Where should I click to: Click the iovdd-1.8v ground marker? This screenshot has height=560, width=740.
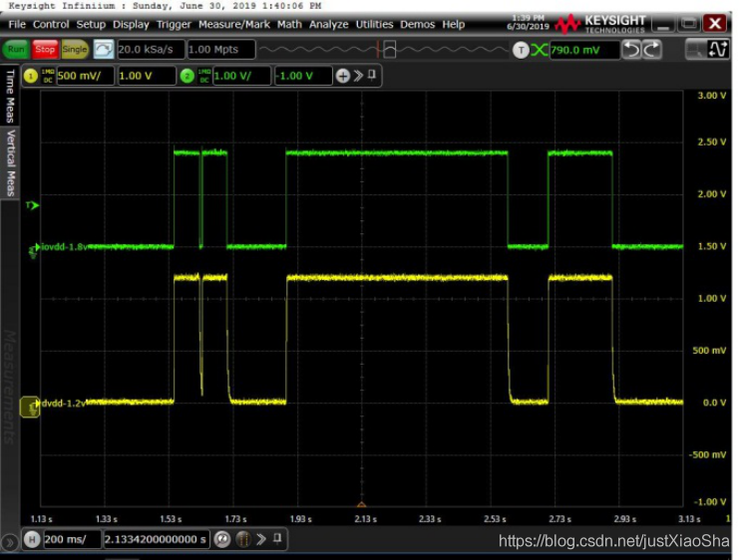34,250
